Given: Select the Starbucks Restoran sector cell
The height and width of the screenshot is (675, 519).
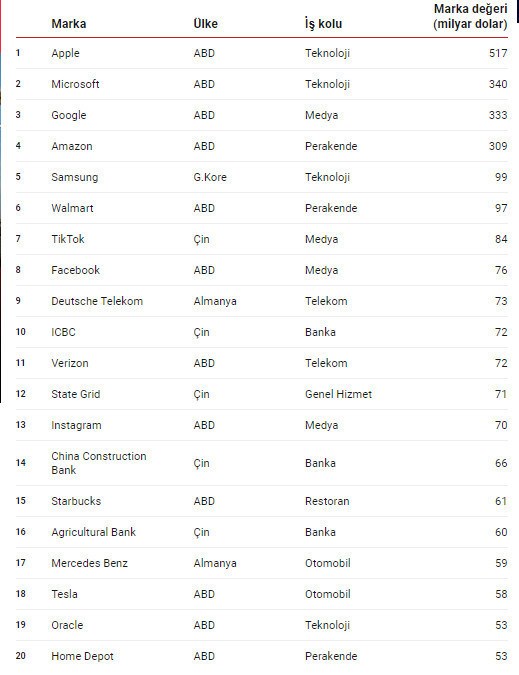Looking at the screenshot, I should (x=327, y=501).
